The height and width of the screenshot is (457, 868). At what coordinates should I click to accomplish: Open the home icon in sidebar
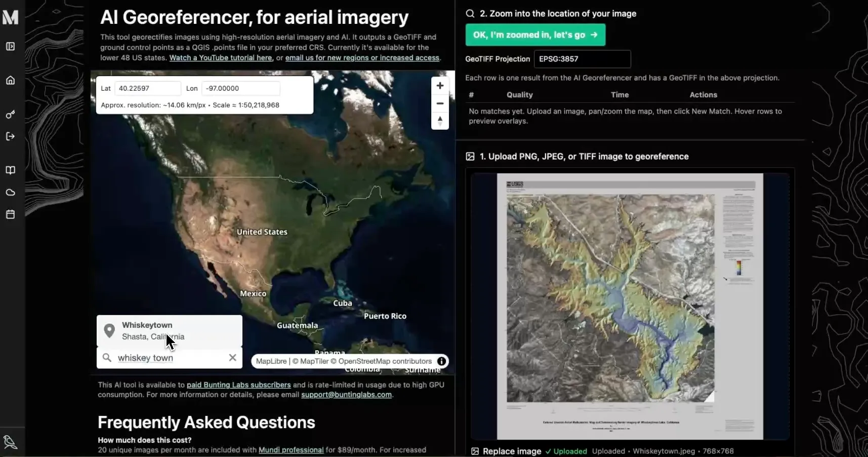point(10,81)
